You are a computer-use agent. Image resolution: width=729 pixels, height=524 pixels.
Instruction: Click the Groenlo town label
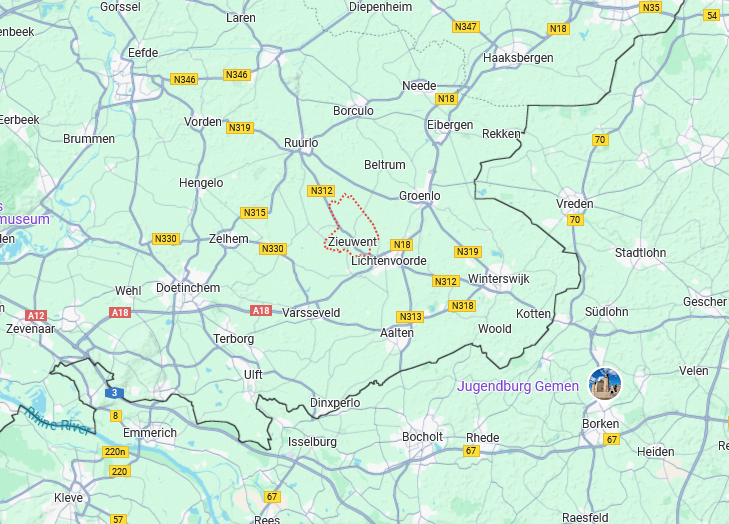(420, 196)
